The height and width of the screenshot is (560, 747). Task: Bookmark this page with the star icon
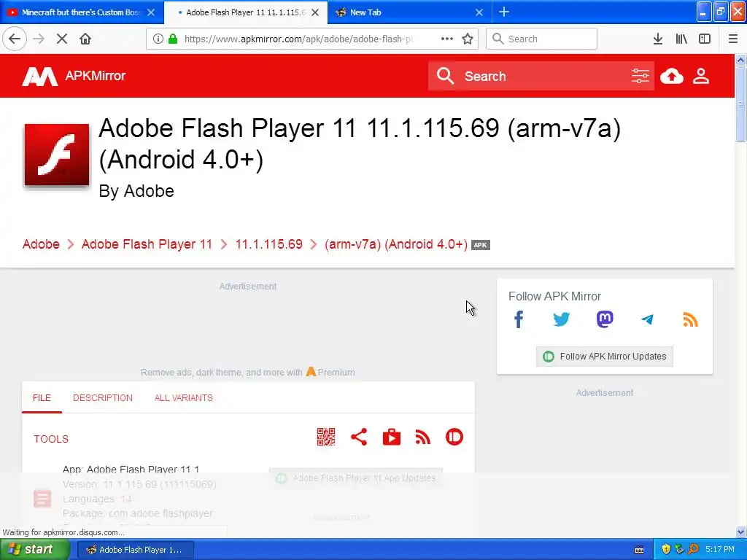pos(468,39)
